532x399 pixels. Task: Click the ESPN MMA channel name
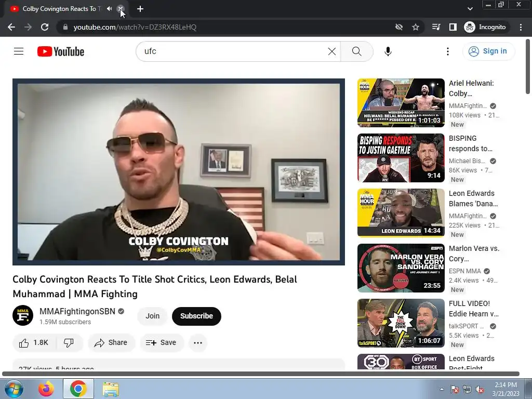click(465, 271)
